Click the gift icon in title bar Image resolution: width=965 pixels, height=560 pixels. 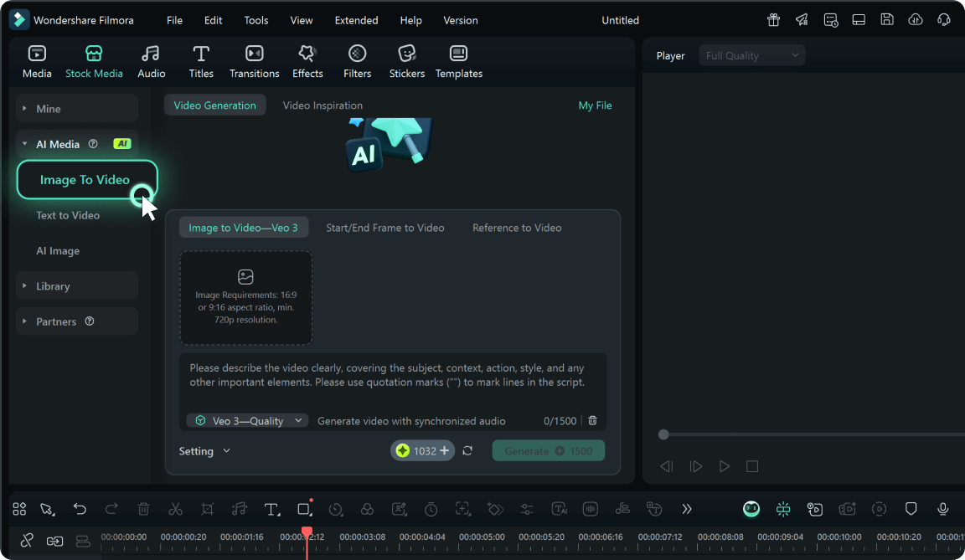pos(774,19)
